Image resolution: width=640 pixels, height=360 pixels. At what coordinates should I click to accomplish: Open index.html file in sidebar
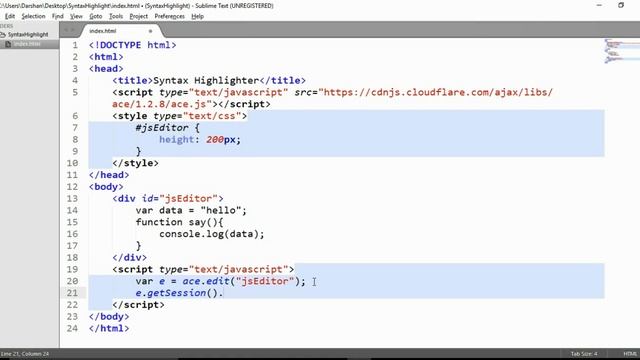click(27, 44)
